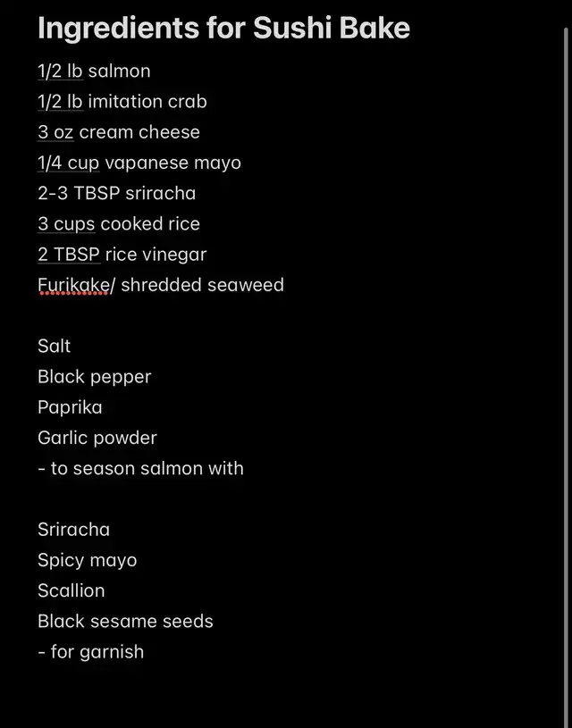This screenshot has height=728, width=572.
Task: Click the underlined "1/2 lb" before imitation crab
Action: pos(61,102)
